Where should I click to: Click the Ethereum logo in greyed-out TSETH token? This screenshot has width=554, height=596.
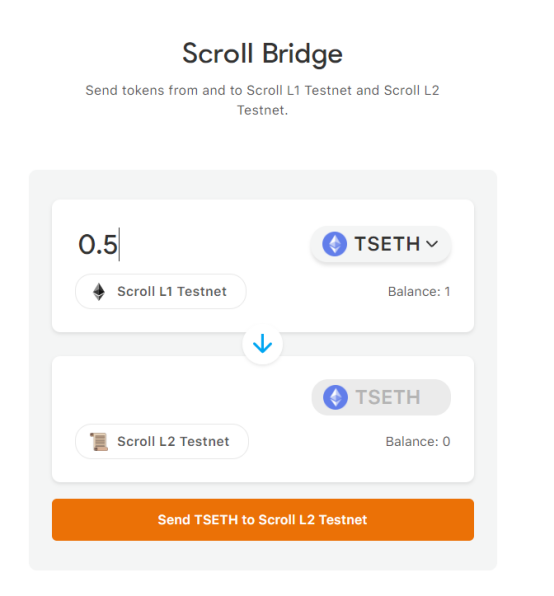tap(335, 397)
